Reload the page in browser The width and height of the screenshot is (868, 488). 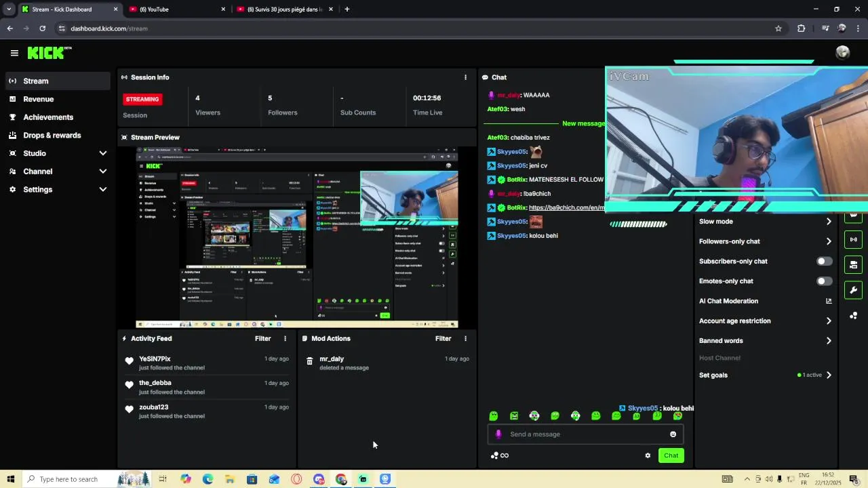click(x=42, y=28)
